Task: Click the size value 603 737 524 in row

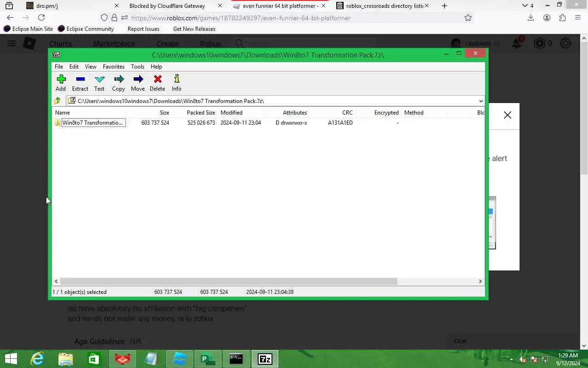Action: pyautogui.click(x=155, y=123)
